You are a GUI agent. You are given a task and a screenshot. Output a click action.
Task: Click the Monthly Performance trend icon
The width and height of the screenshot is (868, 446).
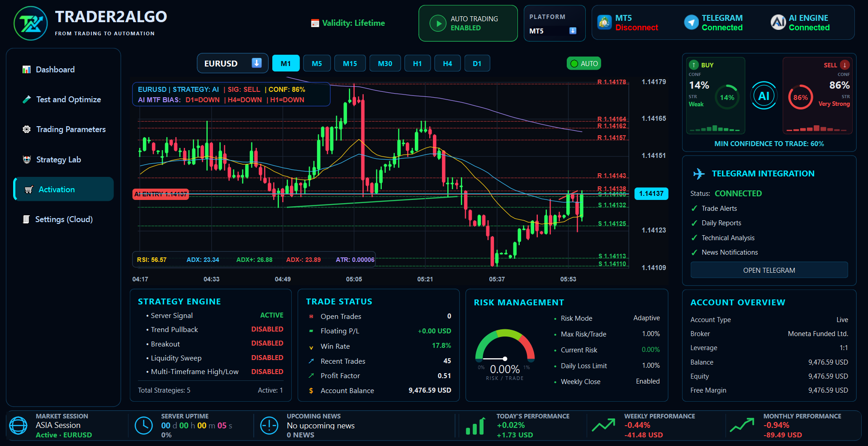(742, 425)
